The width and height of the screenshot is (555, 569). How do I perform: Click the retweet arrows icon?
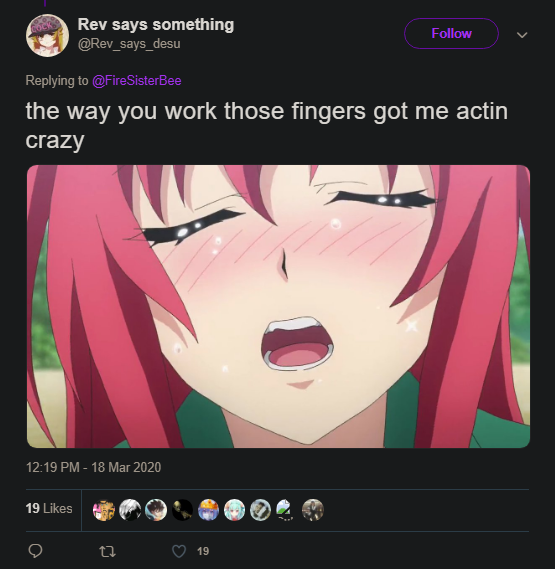coord(108,552)
